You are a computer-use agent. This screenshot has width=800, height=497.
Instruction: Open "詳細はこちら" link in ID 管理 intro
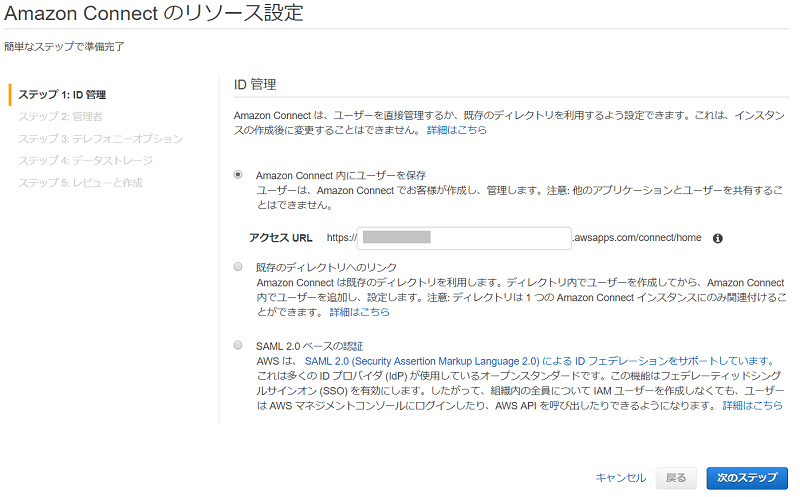457,130
